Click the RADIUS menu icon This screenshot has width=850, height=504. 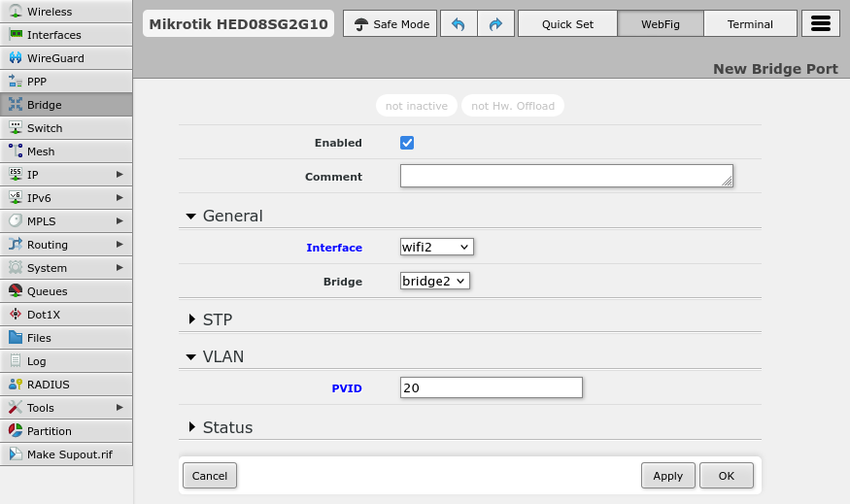(x=16, y=385)
